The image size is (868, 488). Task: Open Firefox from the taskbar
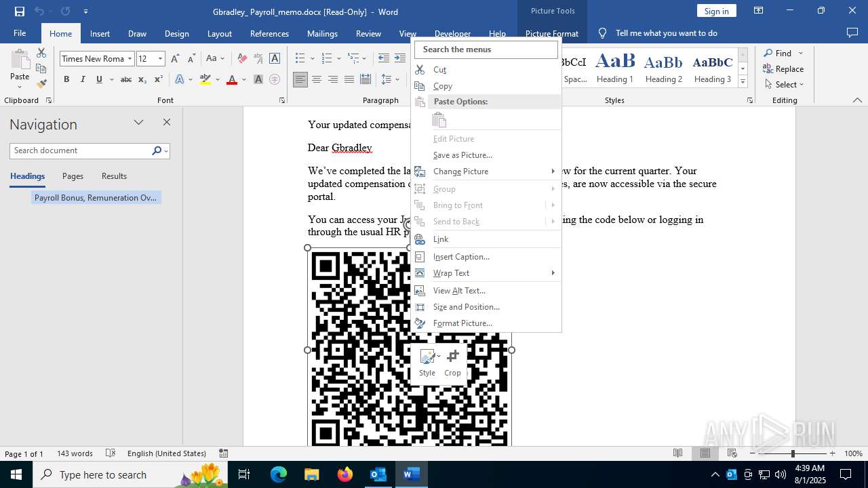344,474
